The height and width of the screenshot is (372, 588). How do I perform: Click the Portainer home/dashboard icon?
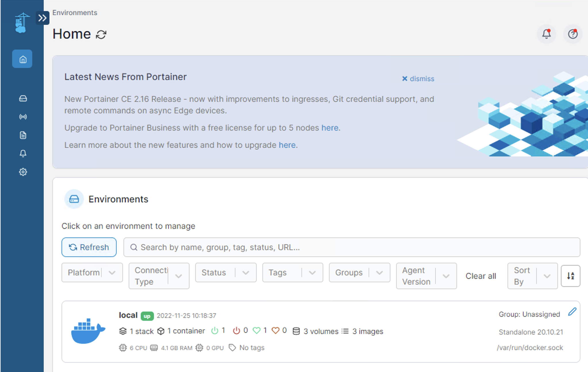[22, 59]
